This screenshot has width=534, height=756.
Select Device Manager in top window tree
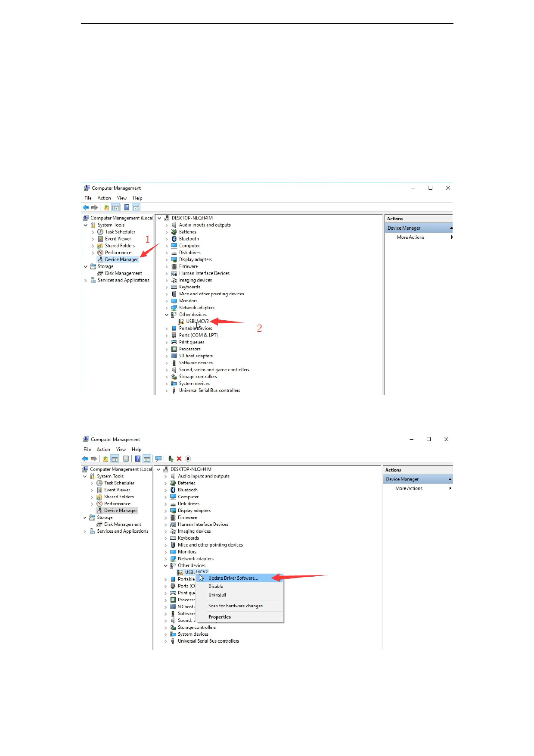(121, 259)
